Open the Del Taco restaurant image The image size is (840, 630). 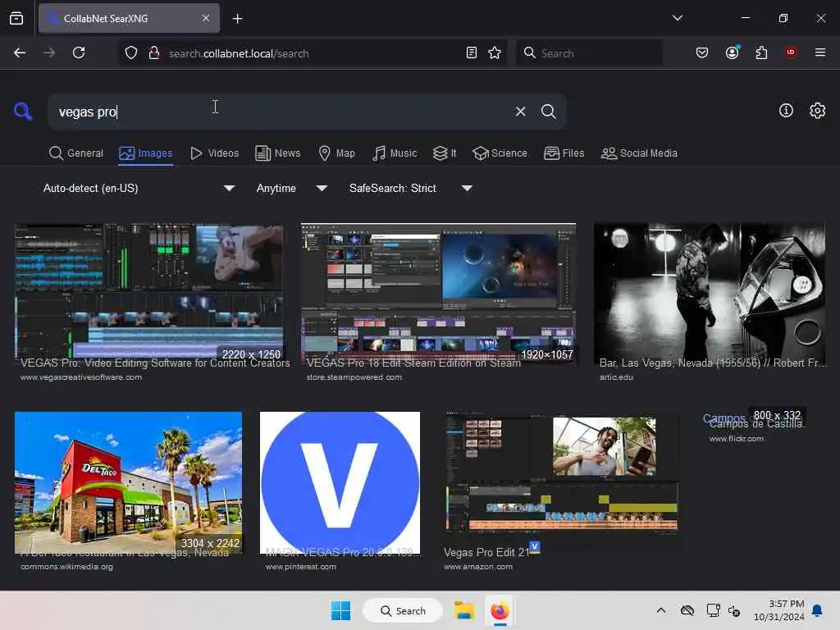click(128, 482)
